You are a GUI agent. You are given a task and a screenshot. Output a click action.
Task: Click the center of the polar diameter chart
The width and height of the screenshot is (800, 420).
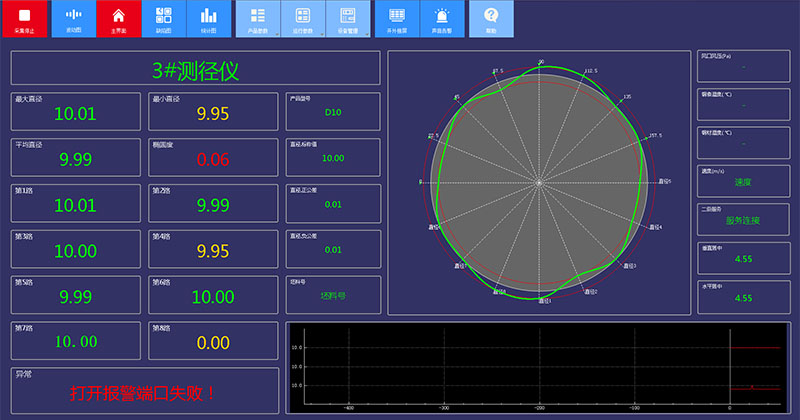point(540,182)
